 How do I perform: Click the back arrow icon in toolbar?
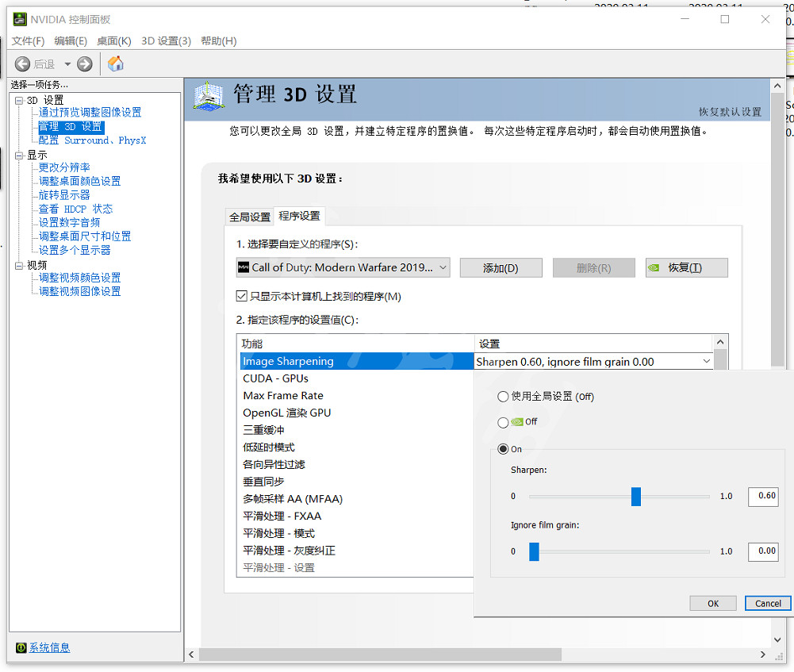pos(22,64)
